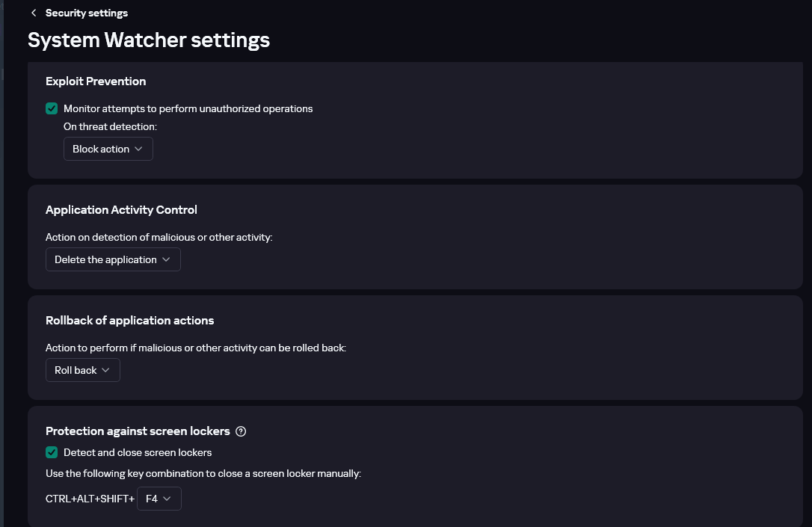This screenshot has height=527, width=812.
Task: Change the F4 key dropdown
Action: [x=159, y=499]
